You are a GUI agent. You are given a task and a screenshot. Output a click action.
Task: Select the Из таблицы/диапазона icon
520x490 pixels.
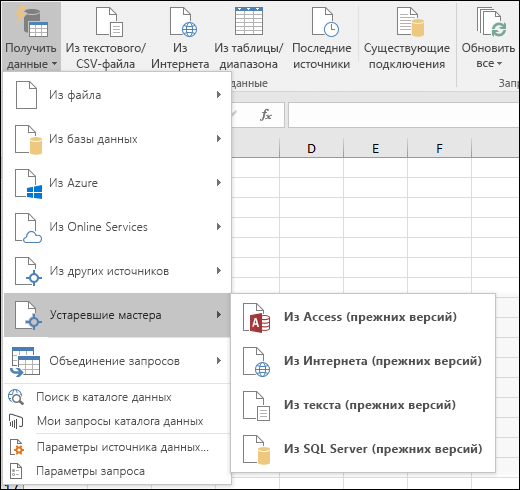tap(249, 21)
